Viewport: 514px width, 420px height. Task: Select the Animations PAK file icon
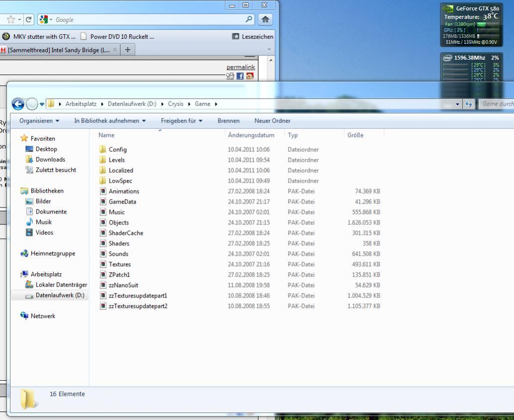click(103, 191)
